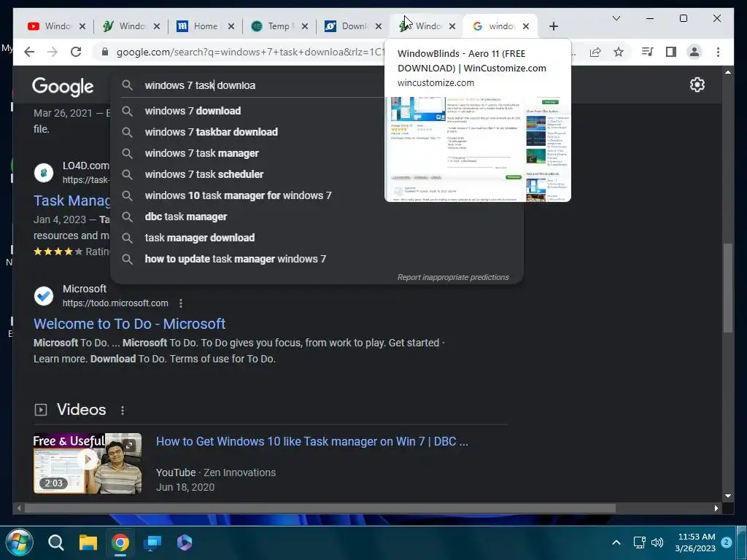Share this page icon
The width and height of the screenshot is (747, 560).
click(x=595, y=52)
